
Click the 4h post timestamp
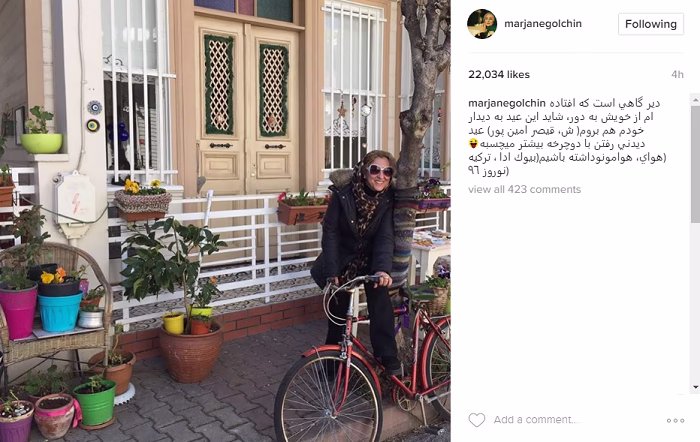point(677,75)
